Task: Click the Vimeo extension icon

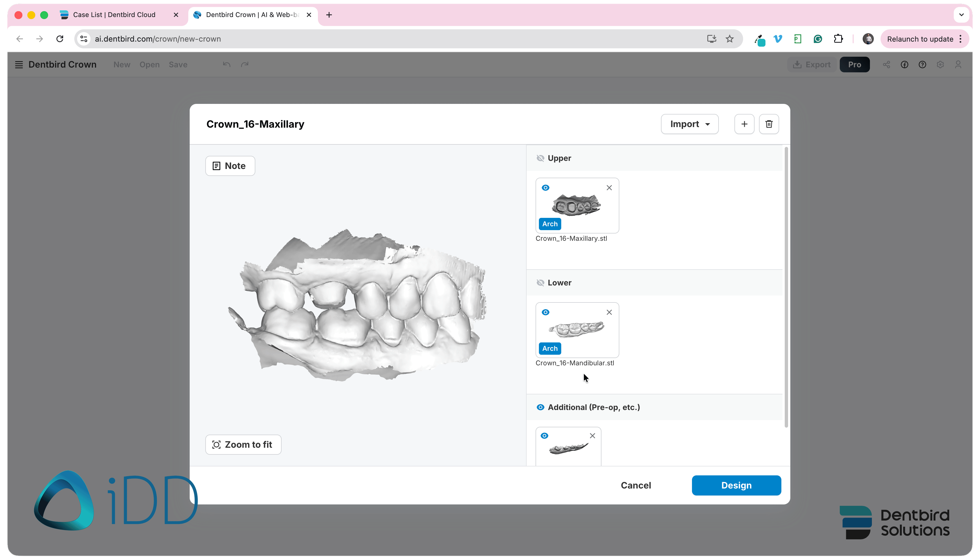Action: click(778, 39)
